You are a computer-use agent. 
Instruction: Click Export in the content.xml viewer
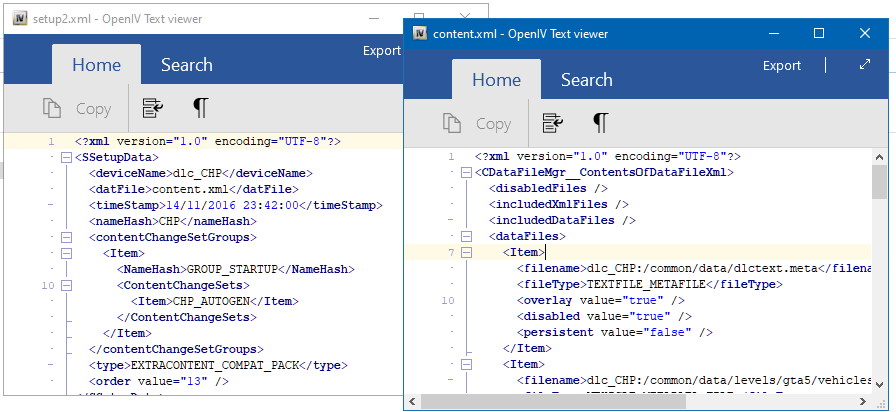782,65
